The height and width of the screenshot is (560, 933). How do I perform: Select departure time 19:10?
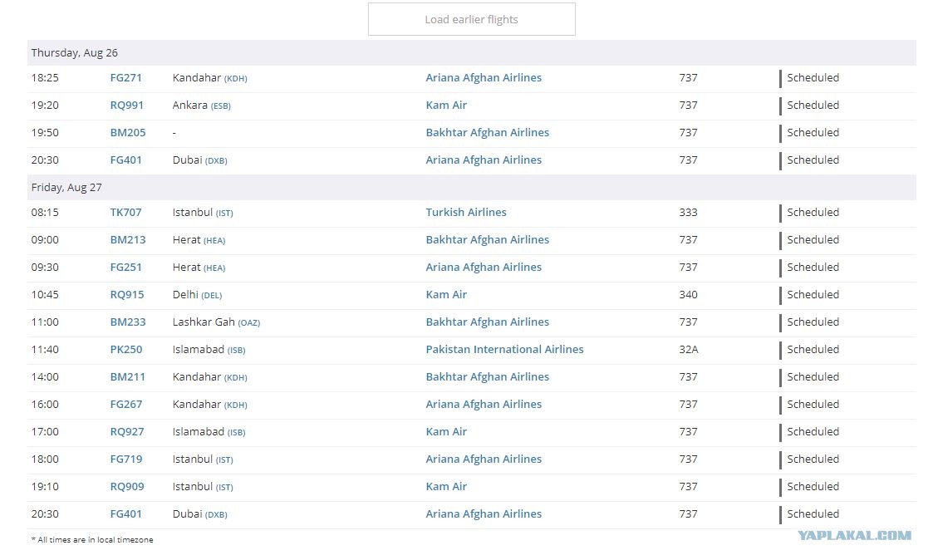click(x=45, y=486)
